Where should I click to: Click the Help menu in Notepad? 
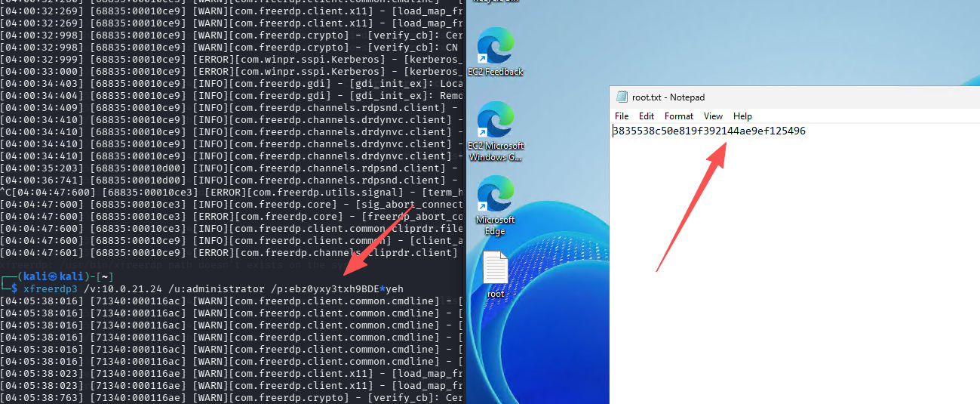click(742, 116)
